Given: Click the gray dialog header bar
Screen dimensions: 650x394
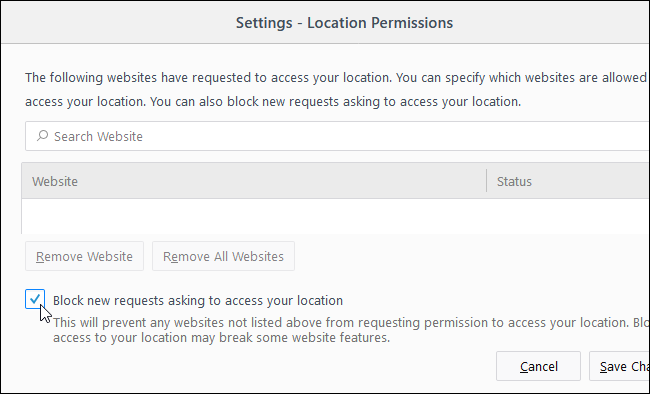Looking at the screenshot, I should 325,22.
